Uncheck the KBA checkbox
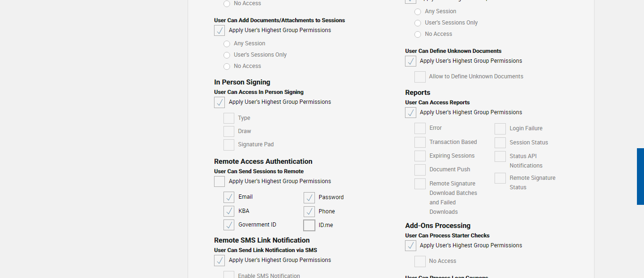Screen dimensions: 644x278 click(x=229, y=211)
